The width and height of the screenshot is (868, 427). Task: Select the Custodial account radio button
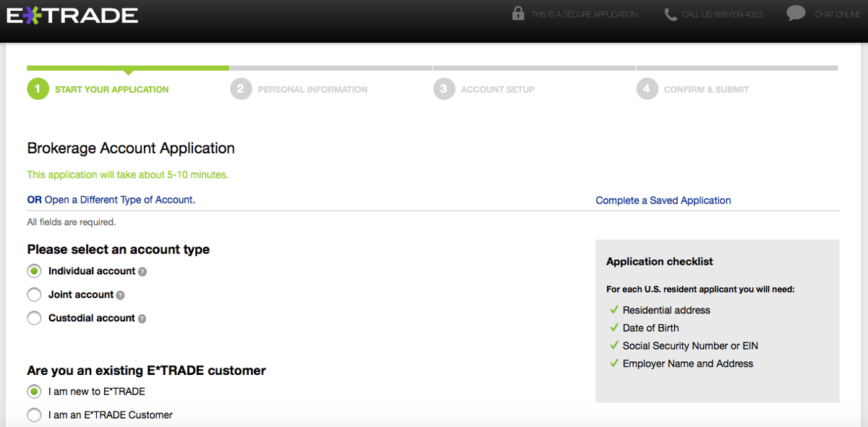(34, 318)
